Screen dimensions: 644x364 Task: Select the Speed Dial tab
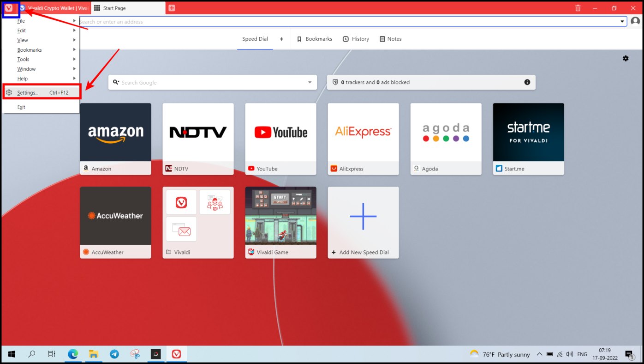(x=255, y=39)
